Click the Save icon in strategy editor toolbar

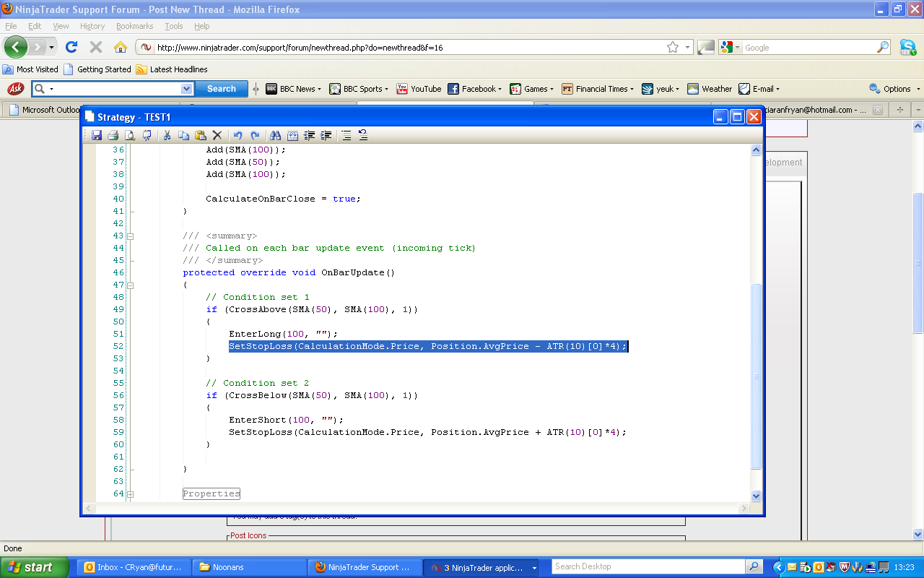point(96,135)
